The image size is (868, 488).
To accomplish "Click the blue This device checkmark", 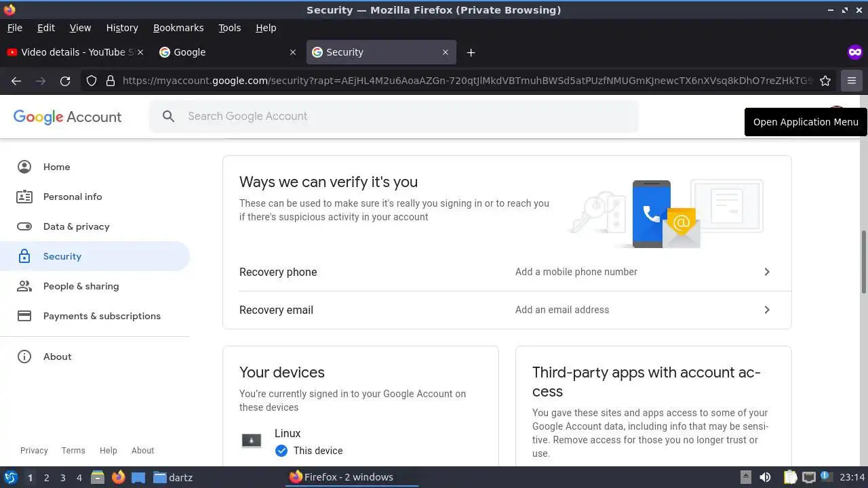I will (281, 451).
